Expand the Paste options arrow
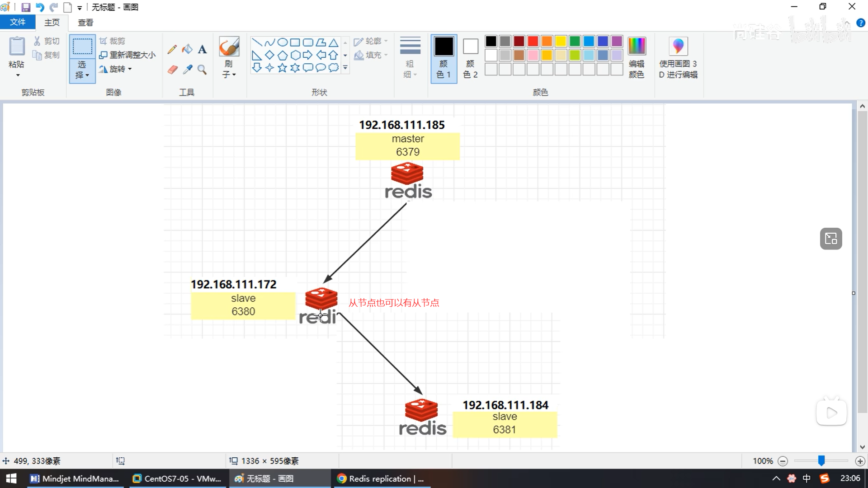868x488 pixels. pos(18,75)
